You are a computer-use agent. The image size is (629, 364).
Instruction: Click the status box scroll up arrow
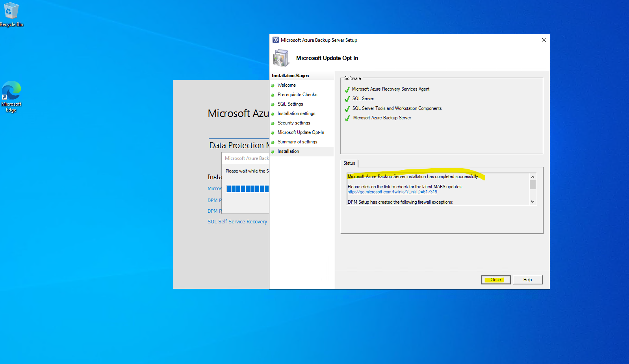tap(533, 177)
